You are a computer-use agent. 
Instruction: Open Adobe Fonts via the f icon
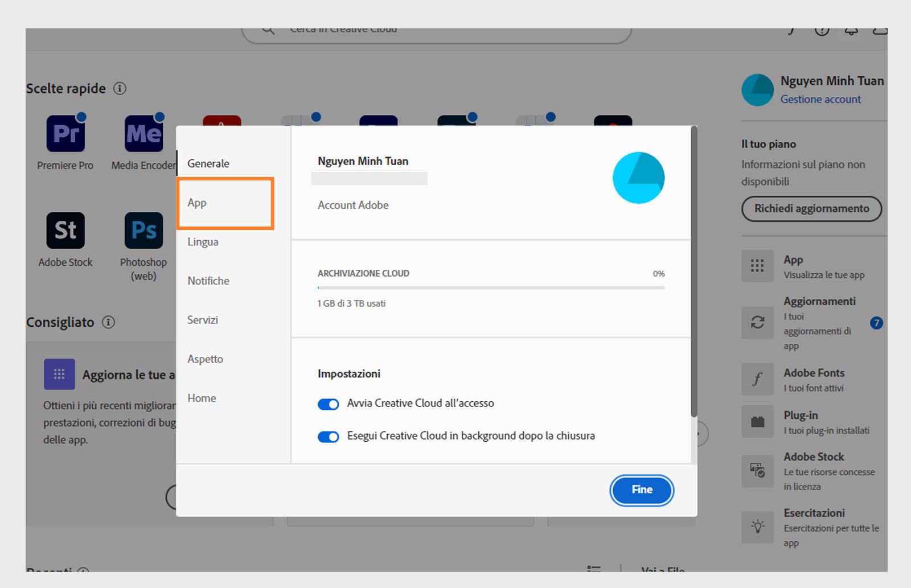pos(757,379)
